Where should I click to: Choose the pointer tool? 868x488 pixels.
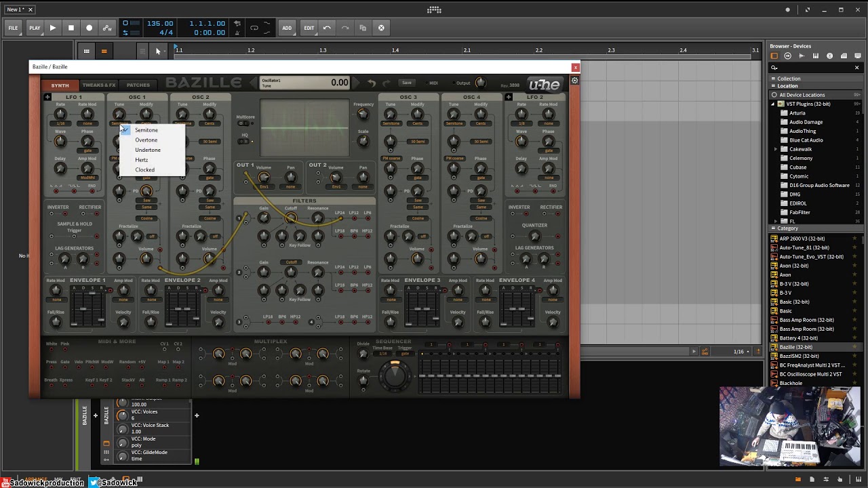(158, 51)
